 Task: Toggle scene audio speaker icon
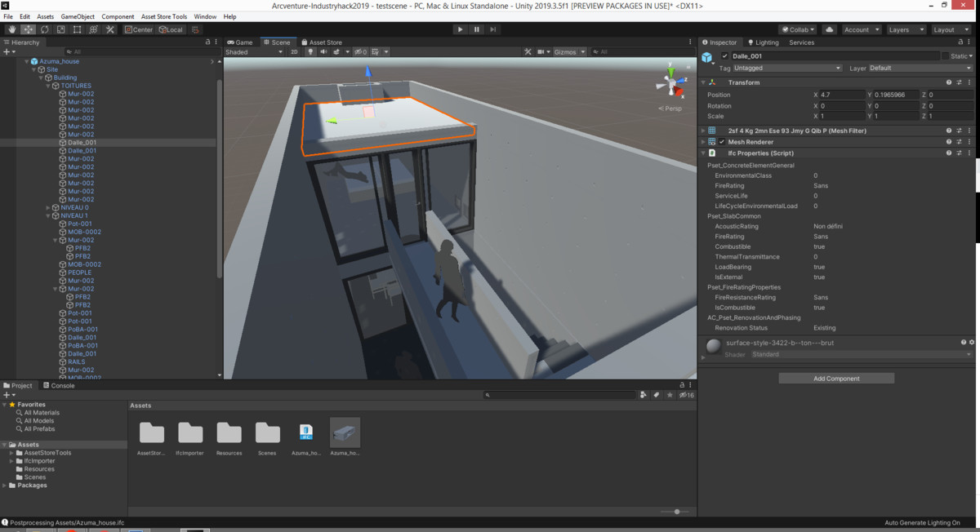[323, 52]
